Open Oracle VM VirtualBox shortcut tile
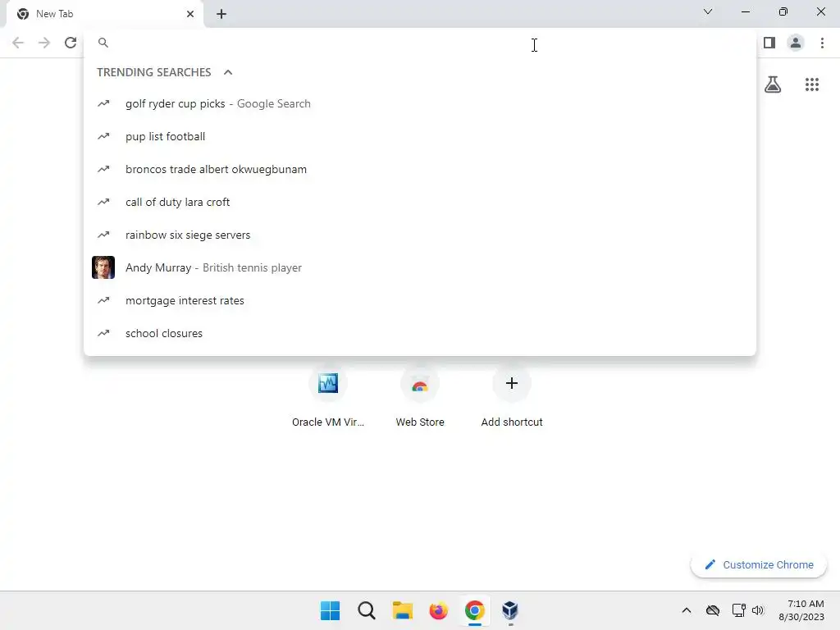Viewport: 840px width, 630px height. point(328,398)
